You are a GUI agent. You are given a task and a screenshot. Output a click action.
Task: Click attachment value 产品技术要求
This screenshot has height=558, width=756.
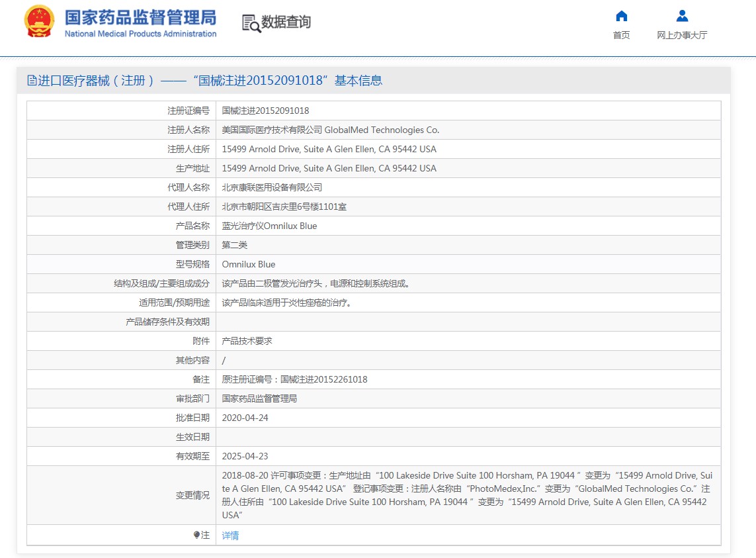click(247, 342)
